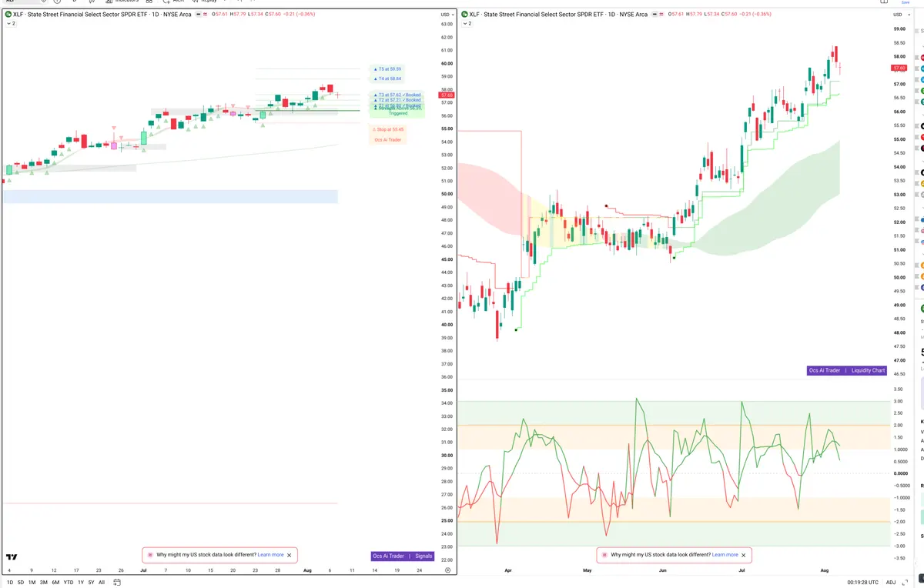Click the XLF symbol icon on right chart
Image resolution: width=924 pixels, height=588 pixels.
coord(464,15)
